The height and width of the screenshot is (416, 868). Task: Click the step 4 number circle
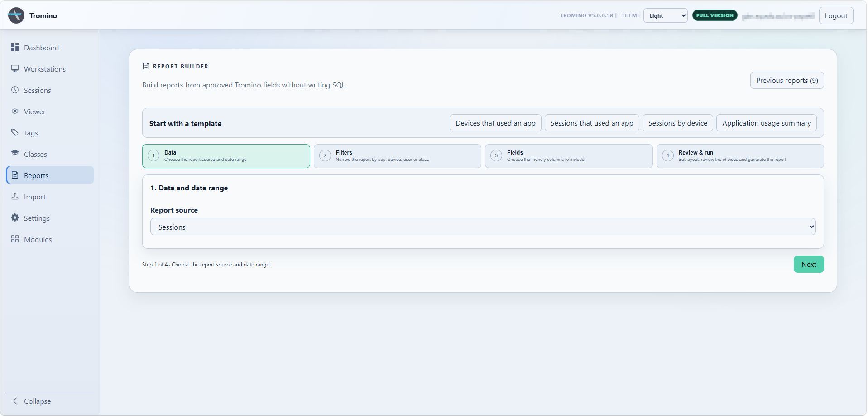pyautogui.click(x=667, y=156)
